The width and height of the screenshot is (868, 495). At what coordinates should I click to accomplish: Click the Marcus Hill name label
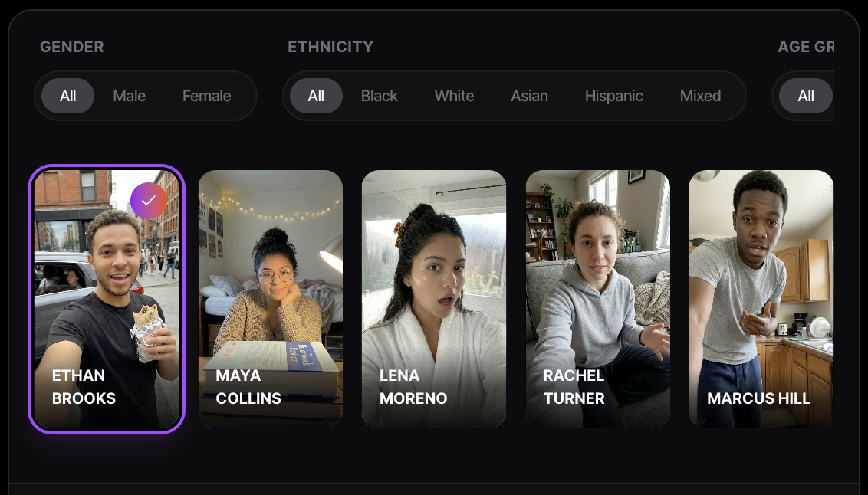[x=758, y=398]
